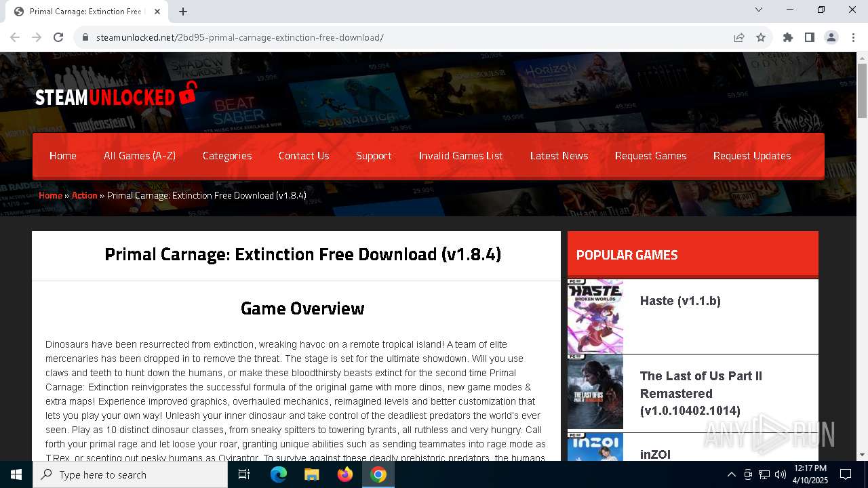Click the Windows search box
Image resolution: width=868 pixels, height=488 pixels.
pyautogui.click(x=130, y=474)
